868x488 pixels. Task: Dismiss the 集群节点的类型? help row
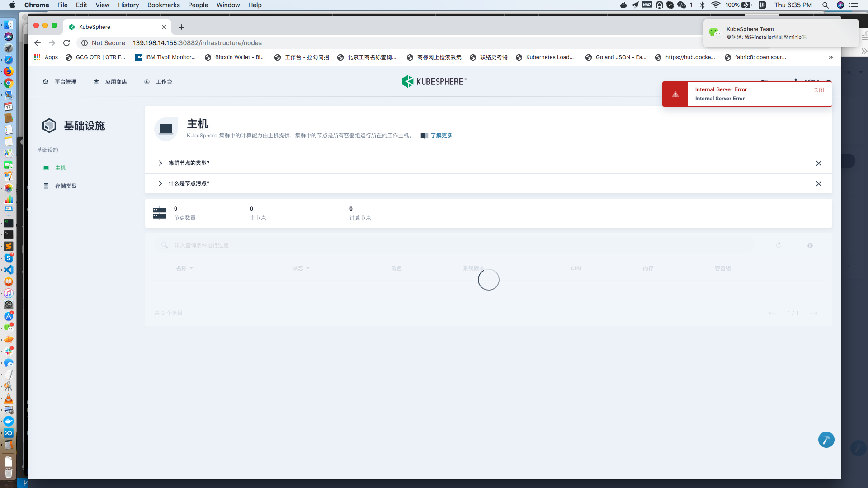click(818, 163)
